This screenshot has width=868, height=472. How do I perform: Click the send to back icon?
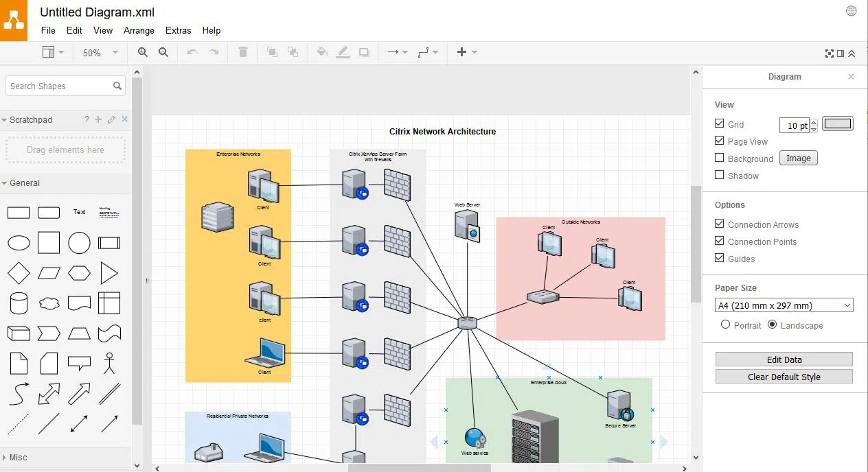(x=293, y=52)
